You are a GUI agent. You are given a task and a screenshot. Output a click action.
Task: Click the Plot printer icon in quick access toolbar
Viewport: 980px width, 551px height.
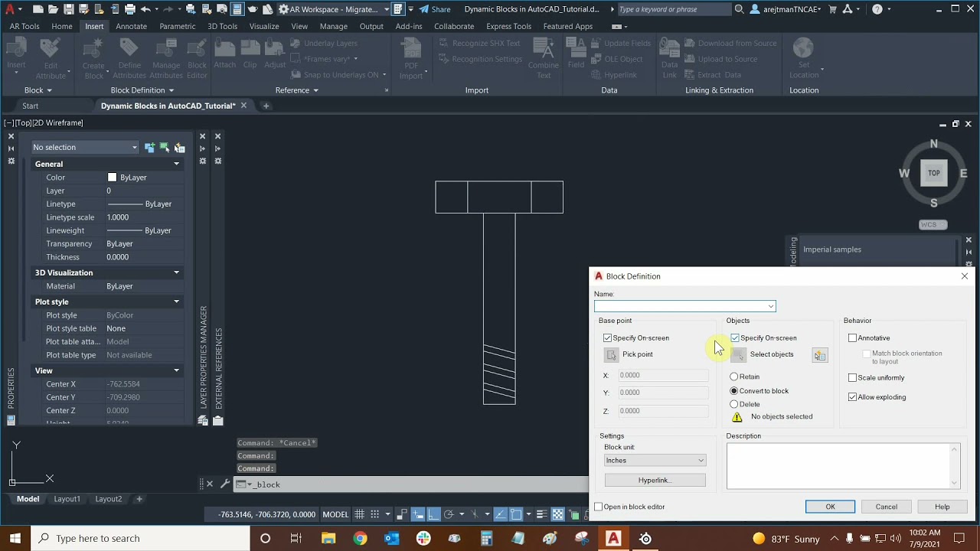coord(130,9)
